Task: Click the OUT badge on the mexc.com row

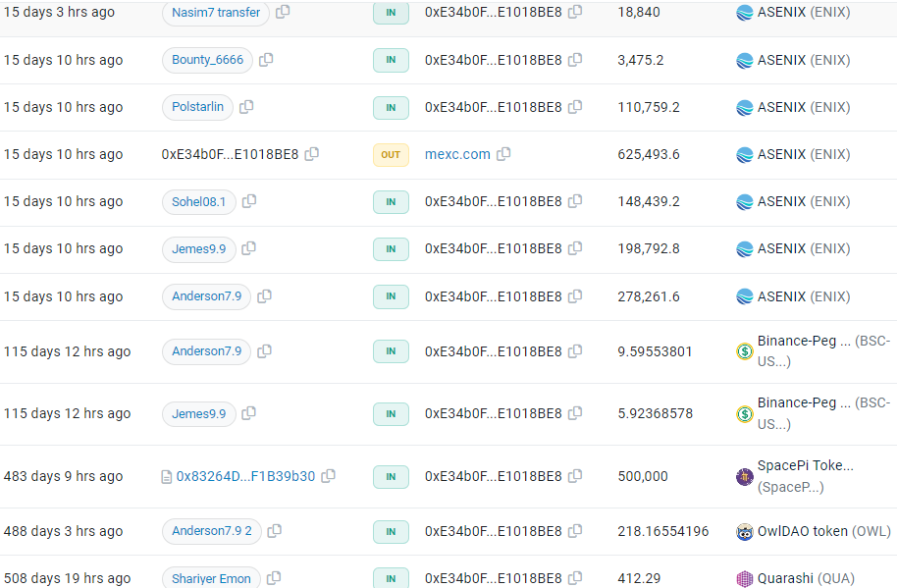Action: point(391,154)
